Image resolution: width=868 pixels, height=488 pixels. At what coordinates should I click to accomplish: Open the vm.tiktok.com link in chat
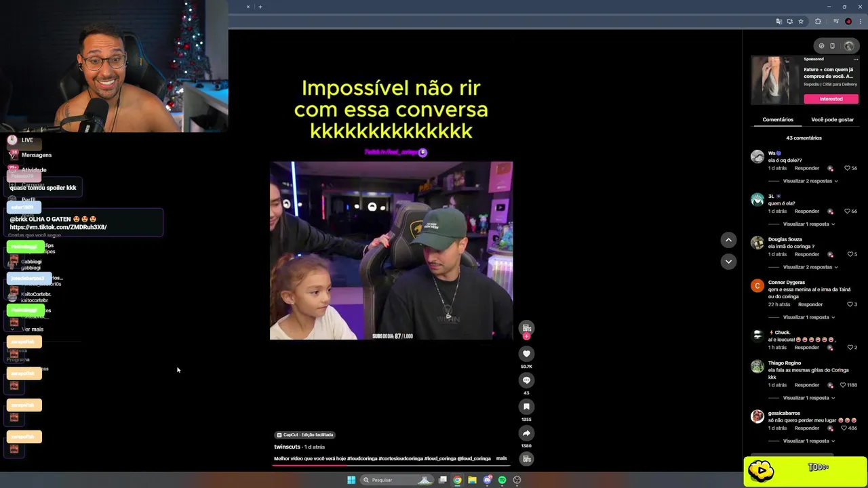click(x=58, y=227)
